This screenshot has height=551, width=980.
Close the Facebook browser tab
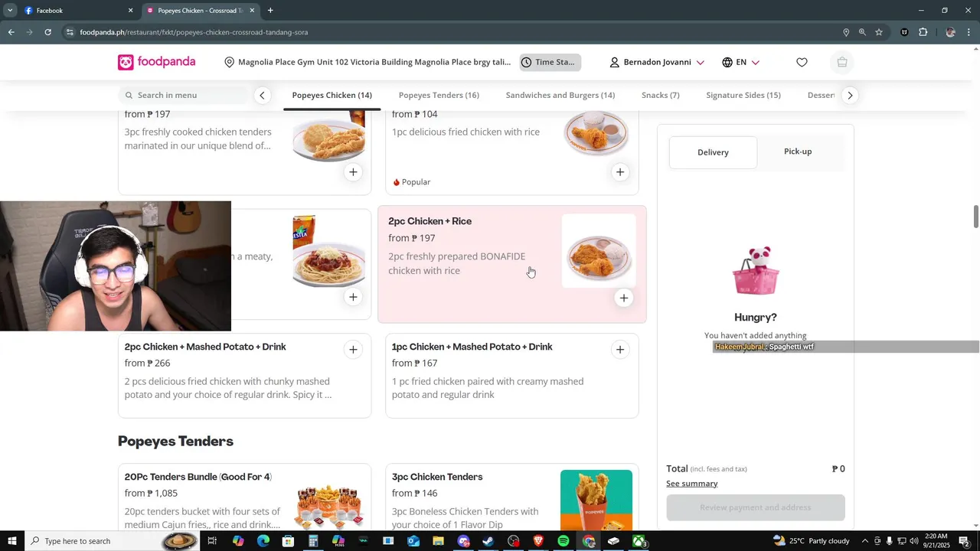130,11
